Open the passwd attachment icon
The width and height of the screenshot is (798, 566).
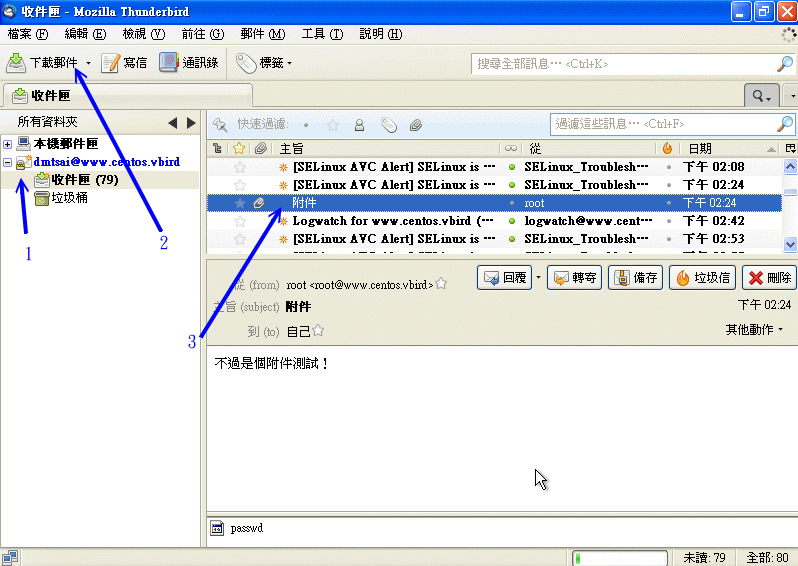pos(217,528)
